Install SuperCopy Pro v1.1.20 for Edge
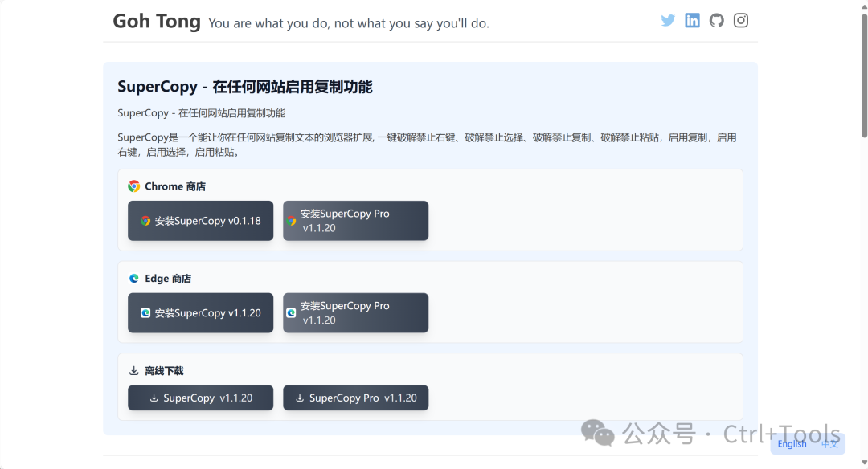The height and width of the screenshot is (469, 868). point(355,313)
